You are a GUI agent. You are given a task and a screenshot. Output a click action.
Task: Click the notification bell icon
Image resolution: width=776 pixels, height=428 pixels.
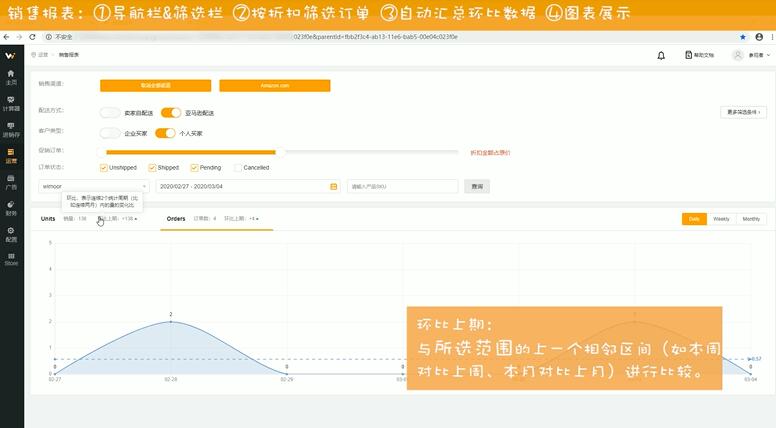tap(661, 55)
